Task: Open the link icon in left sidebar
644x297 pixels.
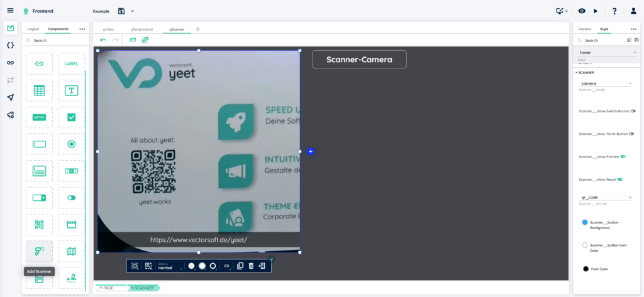Action: tap(11, 63)
